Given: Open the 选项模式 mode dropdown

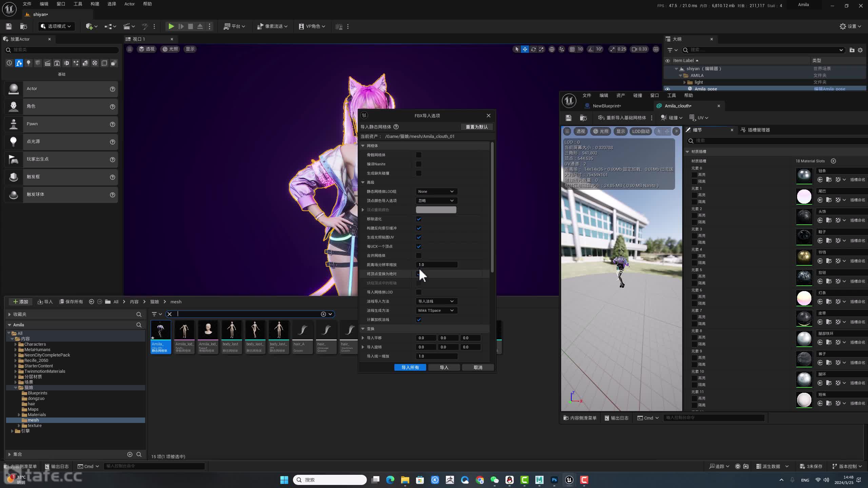Looking at the screenshot, I should pos(56,26).
